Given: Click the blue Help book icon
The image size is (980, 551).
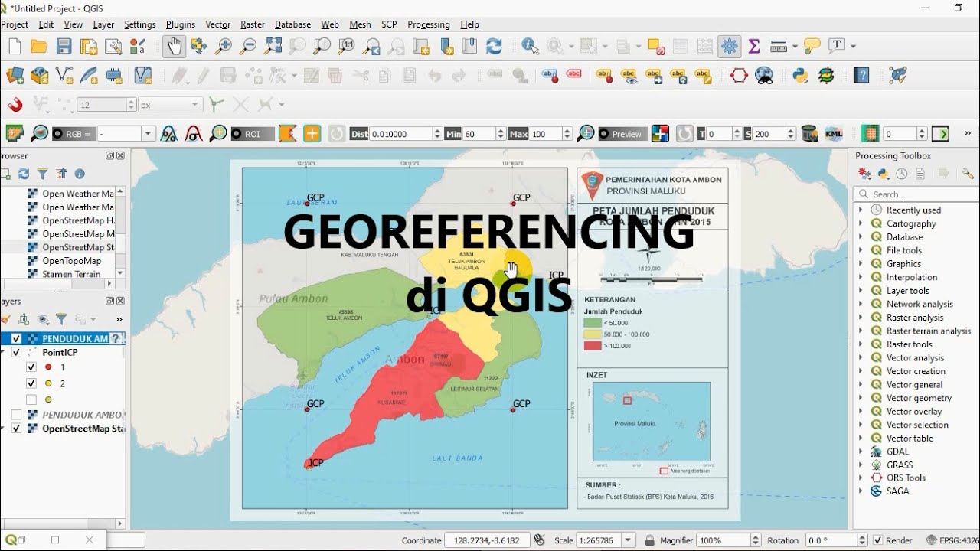Looking at the screenshot, I should pos(862,76).
